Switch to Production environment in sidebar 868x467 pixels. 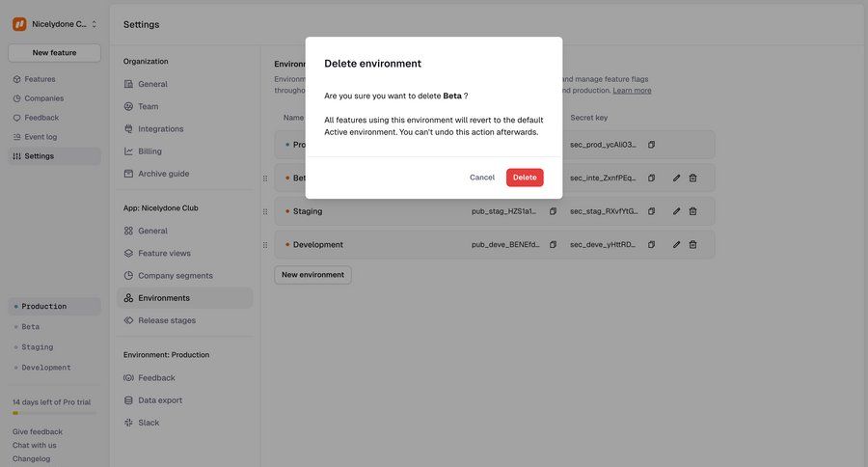[54, 306]
